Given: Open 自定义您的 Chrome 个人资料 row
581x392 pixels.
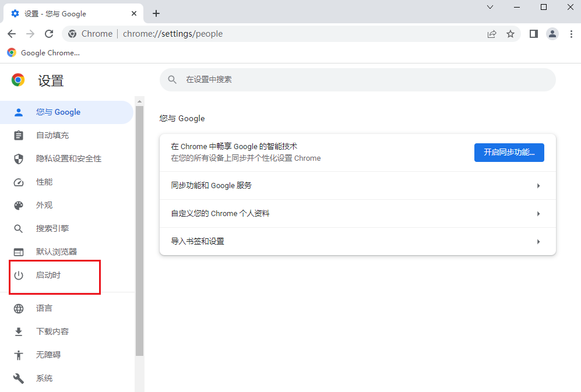Looking at the screenshot, I should coord(358,214).
